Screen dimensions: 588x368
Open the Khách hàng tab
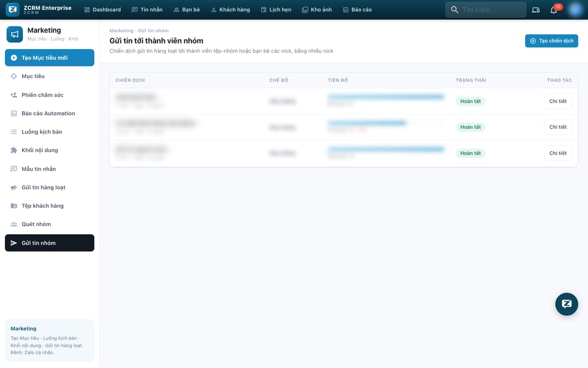[x=230, y=10]
